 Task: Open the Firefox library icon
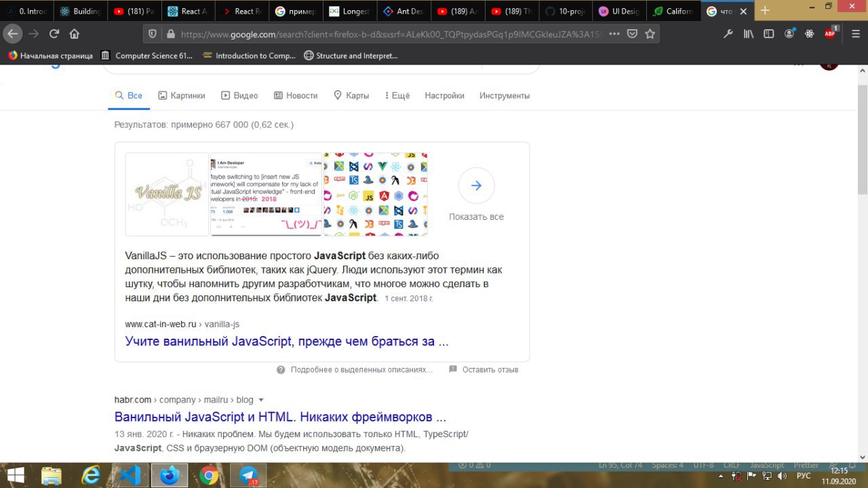point(749,33)
